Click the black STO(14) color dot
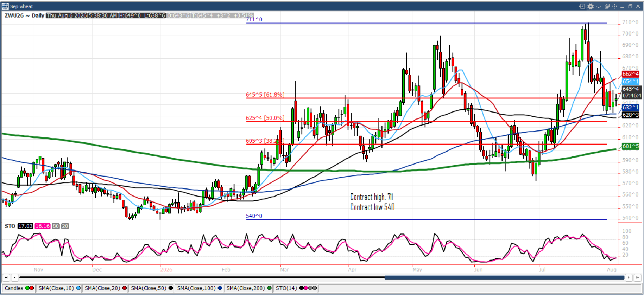The width and height of the screenshot is (644, 295). (x=302, y=288)
